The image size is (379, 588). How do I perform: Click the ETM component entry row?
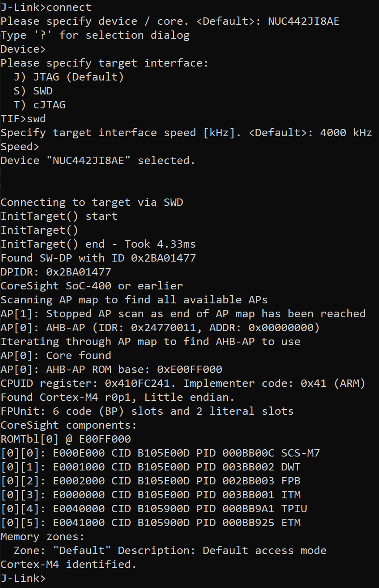pos(151,523)
